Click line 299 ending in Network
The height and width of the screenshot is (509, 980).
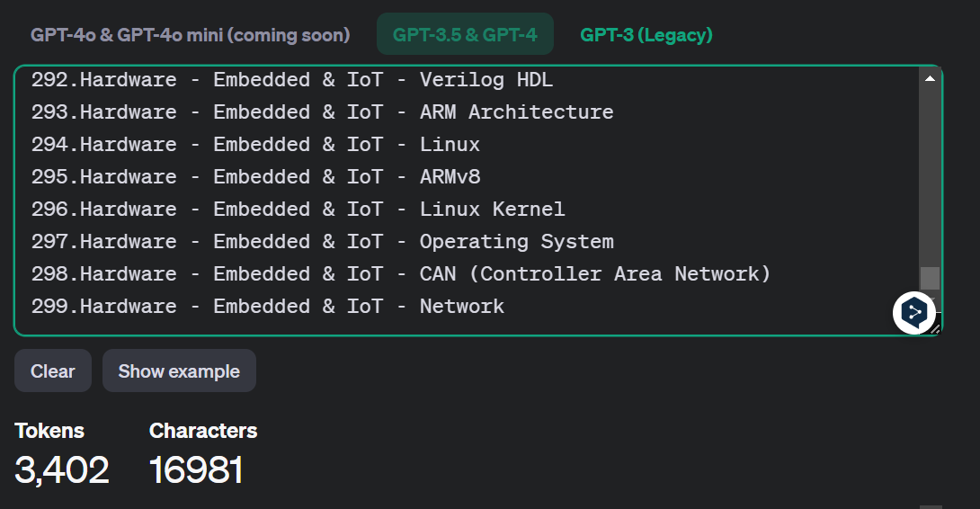pyautogui.click(x=268, y=307)
